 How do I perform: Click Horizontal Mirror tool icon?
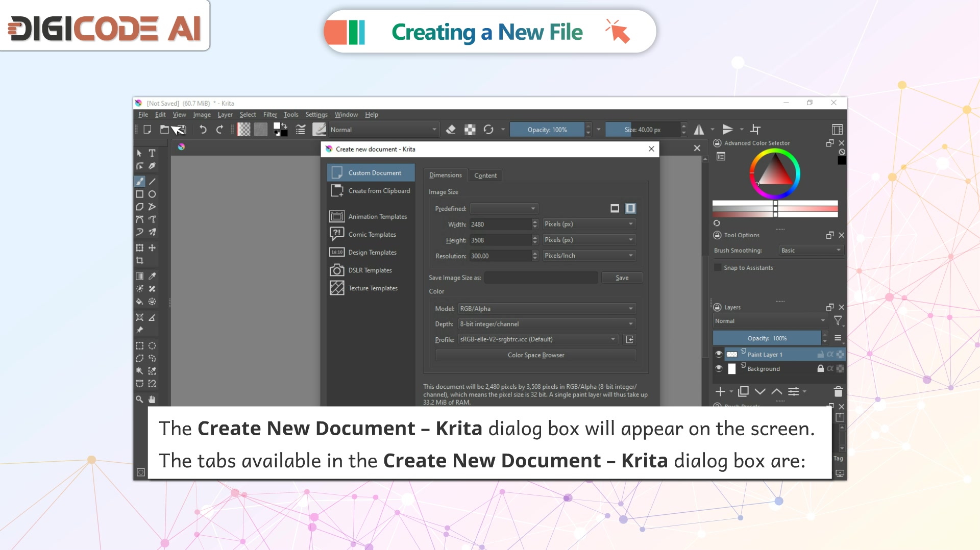click(699, 130)
